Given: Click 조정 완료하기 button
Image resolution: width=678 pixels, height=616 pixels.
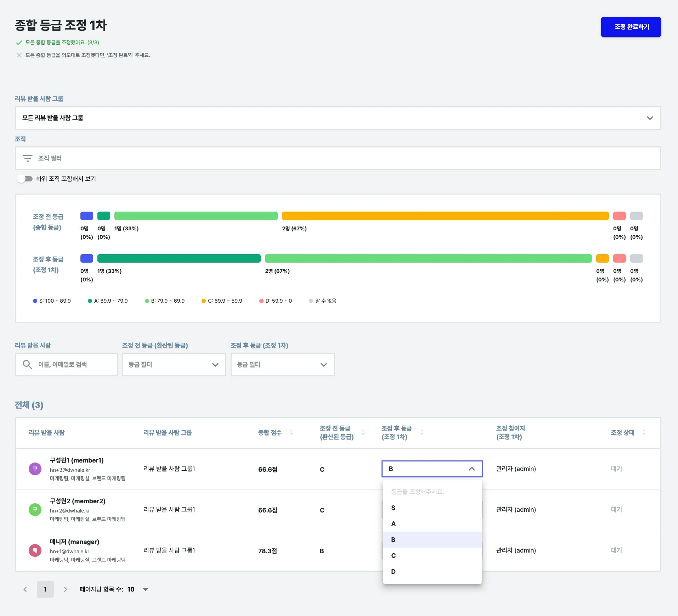Looking at the screenshot, I should [x=631, y=27].
